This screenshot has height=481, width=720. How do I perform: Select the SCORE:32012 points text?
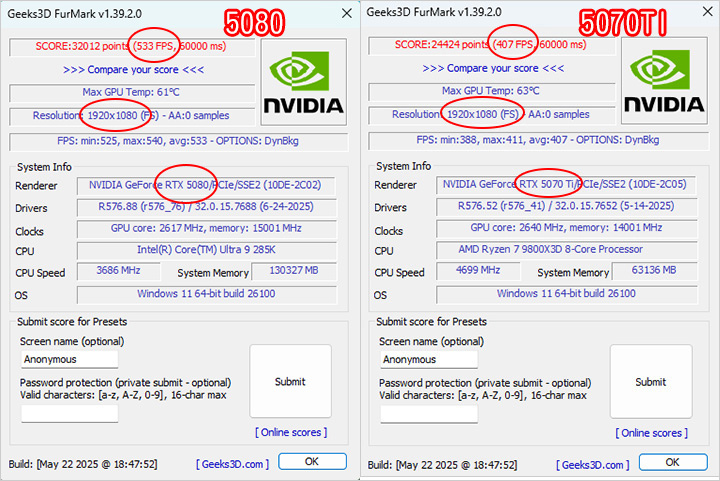click(x=82, y=46)
